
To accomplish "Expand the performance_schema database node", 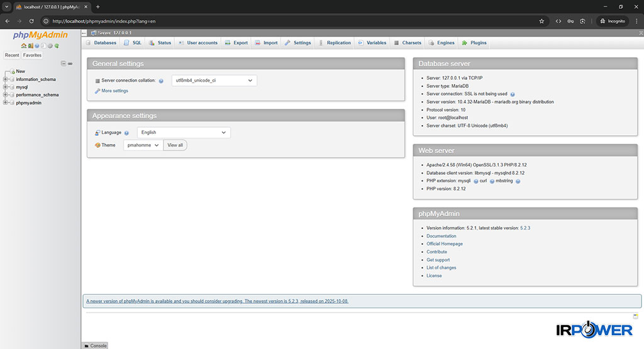I will [x=6, y=95].
